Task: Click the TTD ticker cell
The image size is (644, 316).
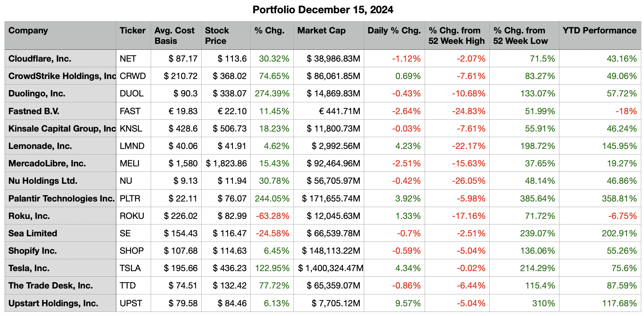Action: (128, 285)
